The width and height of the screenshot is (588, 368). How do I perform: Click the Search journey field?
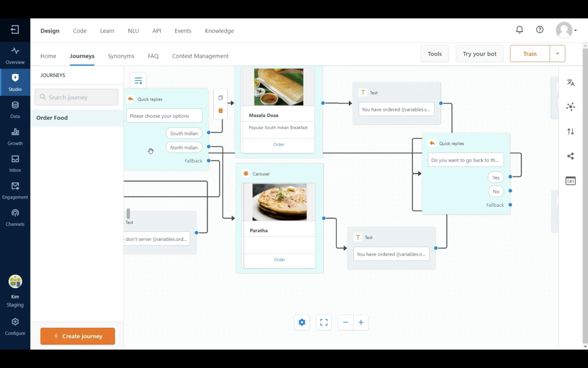click(x=77, y=97)
